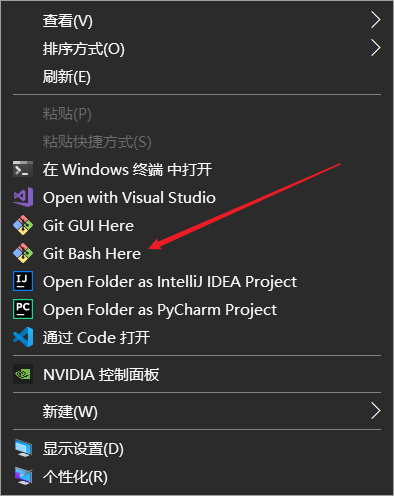394x496 pixels.
Task: Open NVIDIA 控制面板
Action: click(x=197, y=374)
